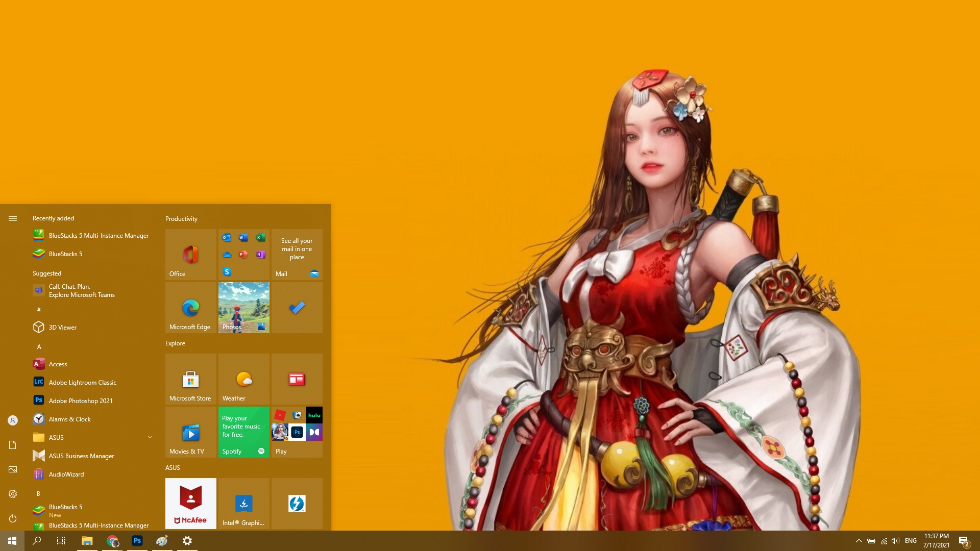Launch Adobe Photoshop 2021 from list
The image size is (980, 551).
tap(93, 401)
